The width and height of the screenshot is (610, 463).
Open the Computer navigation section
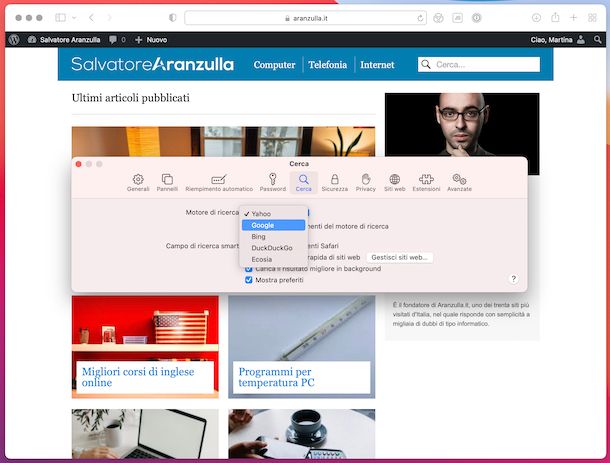tap(274, 65)
